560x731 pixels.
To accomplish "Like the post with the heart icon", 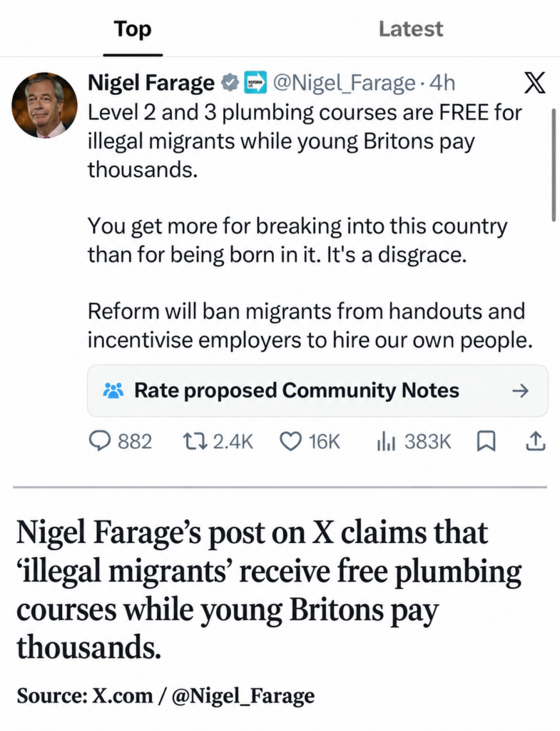I will [x=290, y=441].
